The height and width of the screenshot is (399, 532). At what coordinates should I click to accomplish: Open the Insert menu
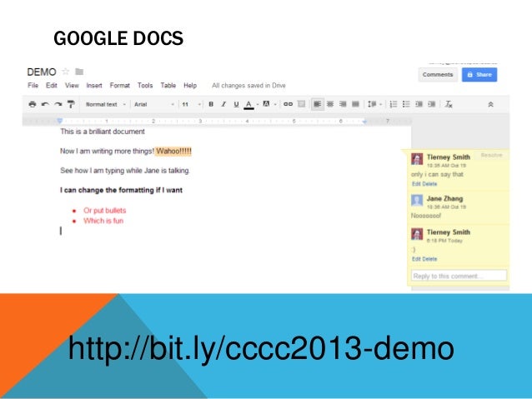tap(94, 86)
